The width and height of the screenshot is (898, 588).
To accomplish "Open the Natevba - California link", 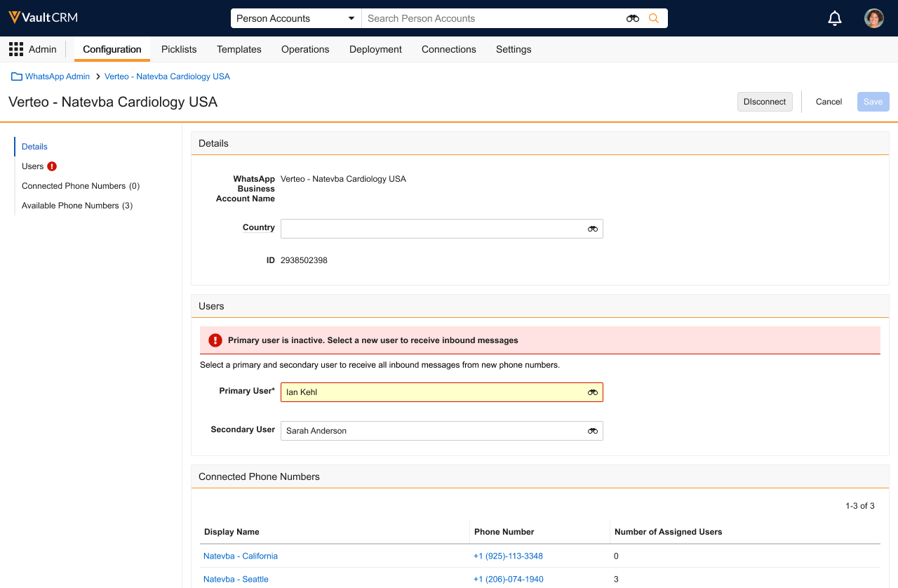I will (241, 556).
